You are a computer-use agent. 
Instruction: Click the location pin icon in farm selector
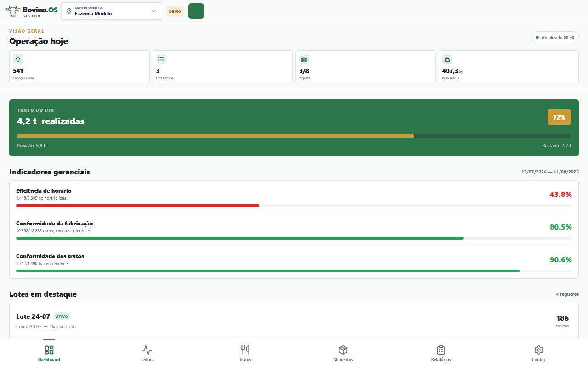click(x=69, y=11)
